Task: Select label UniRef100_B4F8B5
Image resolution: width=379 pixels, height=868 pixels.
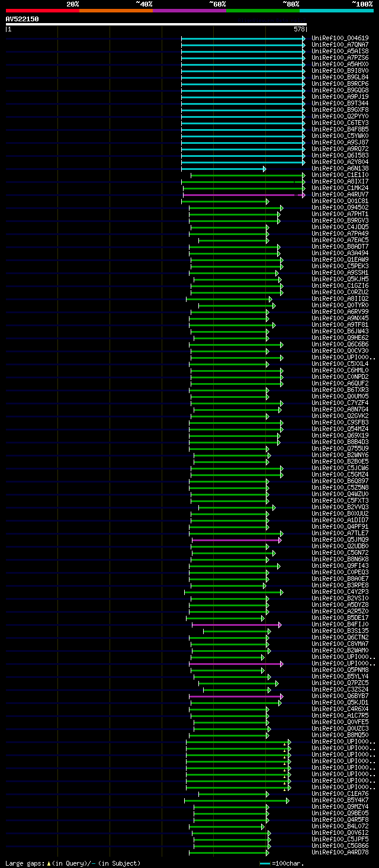Action: [x=340, y=129]
